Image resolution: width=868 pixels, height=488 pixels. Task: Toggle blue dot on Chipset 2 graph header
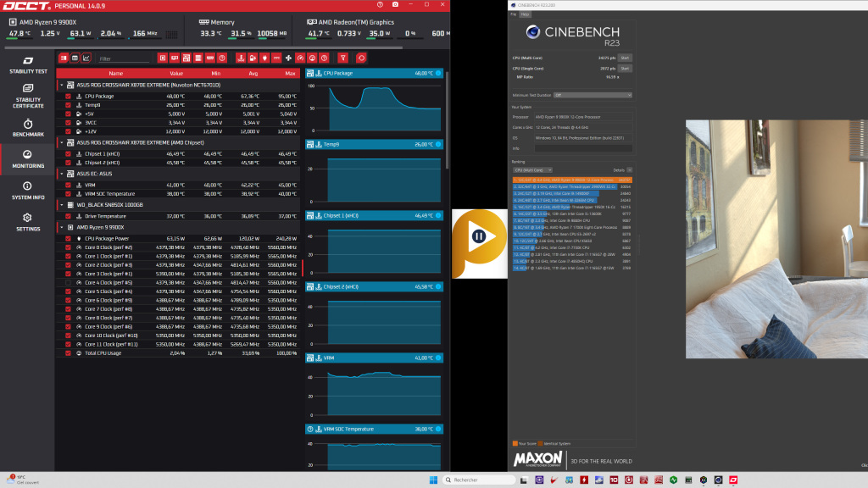tap(438, 286)
